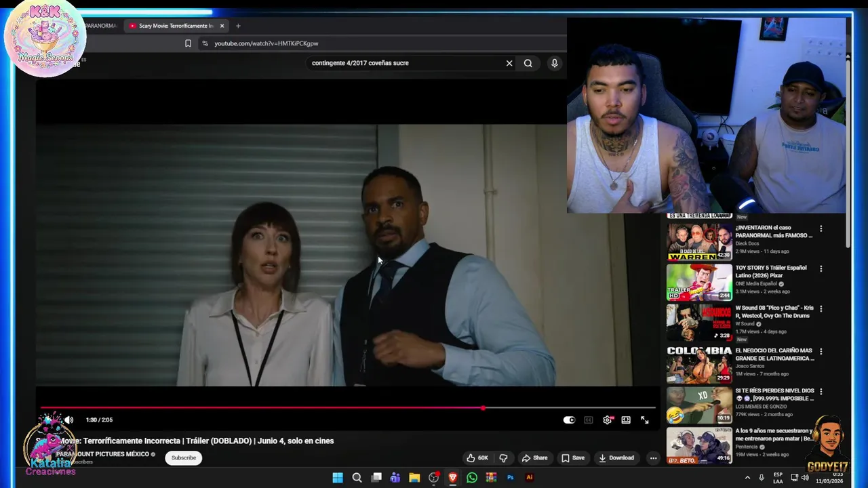Image resolution: width=868 pixels, height=488 pixels.
Task: Open options for El Negocio del Cariño video
Action: click(x=821, y=351)
